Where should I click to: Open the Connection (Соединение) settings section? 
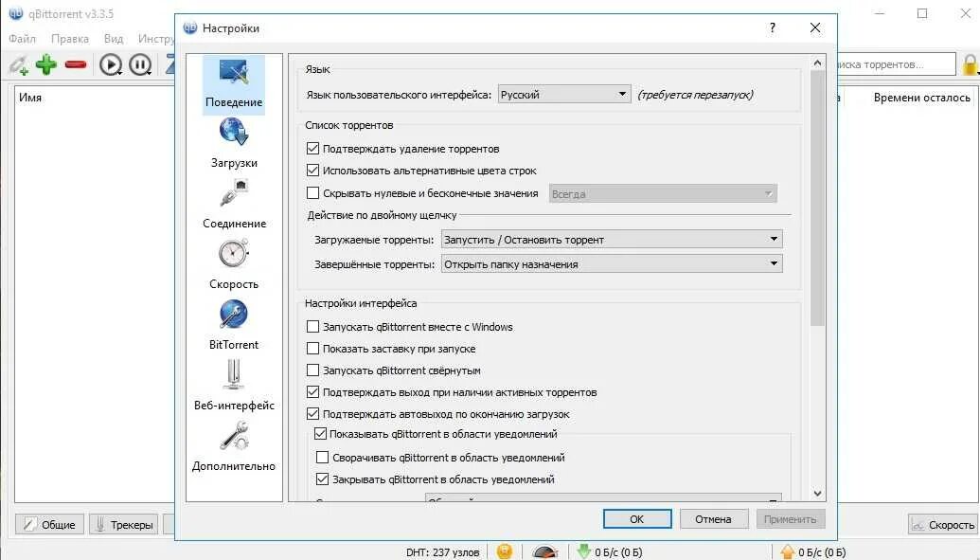pyautogui.click(x=234, y=205)
